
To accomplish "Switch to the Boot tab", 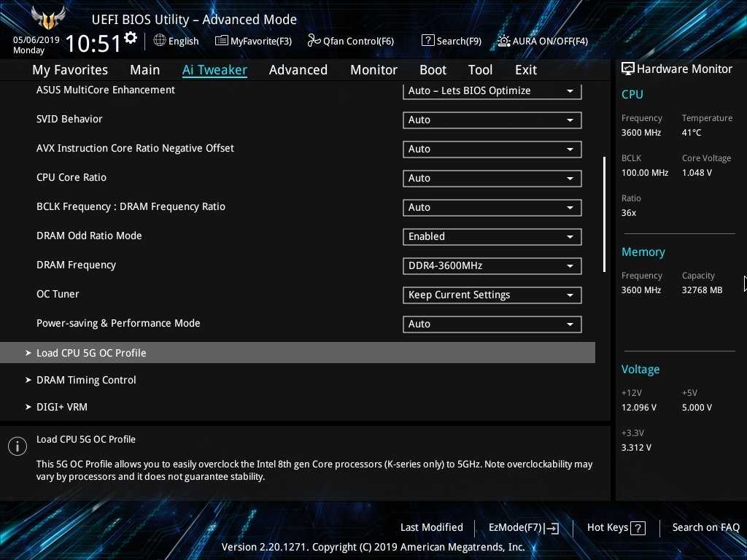I will point(433,70).
